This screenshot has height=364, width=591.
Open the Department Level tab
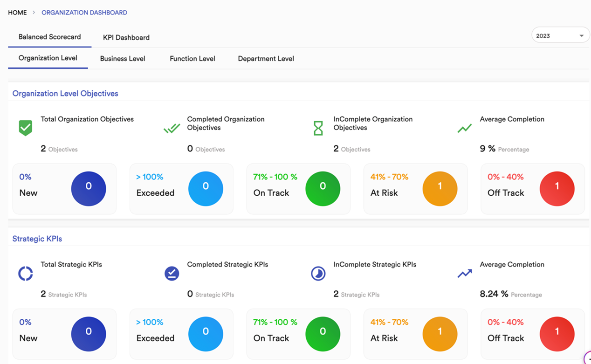tap(266, 58)
